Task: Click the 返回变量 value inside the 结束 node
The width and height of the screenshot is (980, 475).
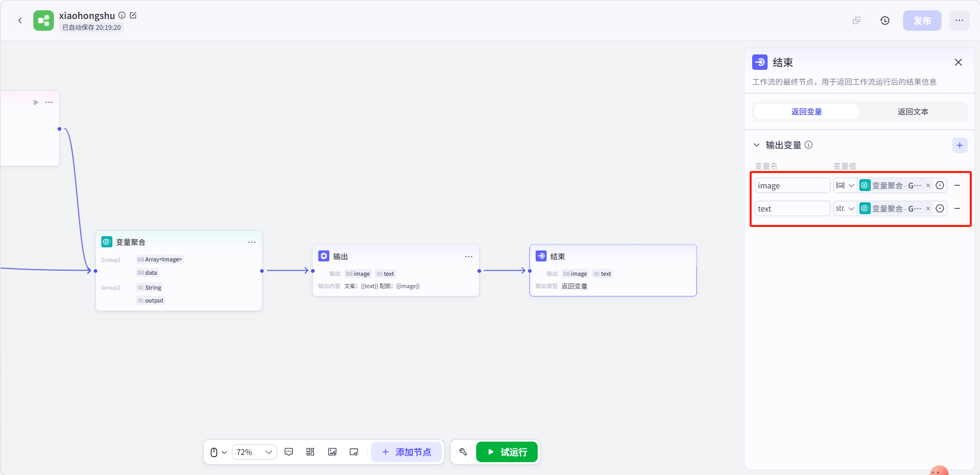Action: click(x=574, y=286)
